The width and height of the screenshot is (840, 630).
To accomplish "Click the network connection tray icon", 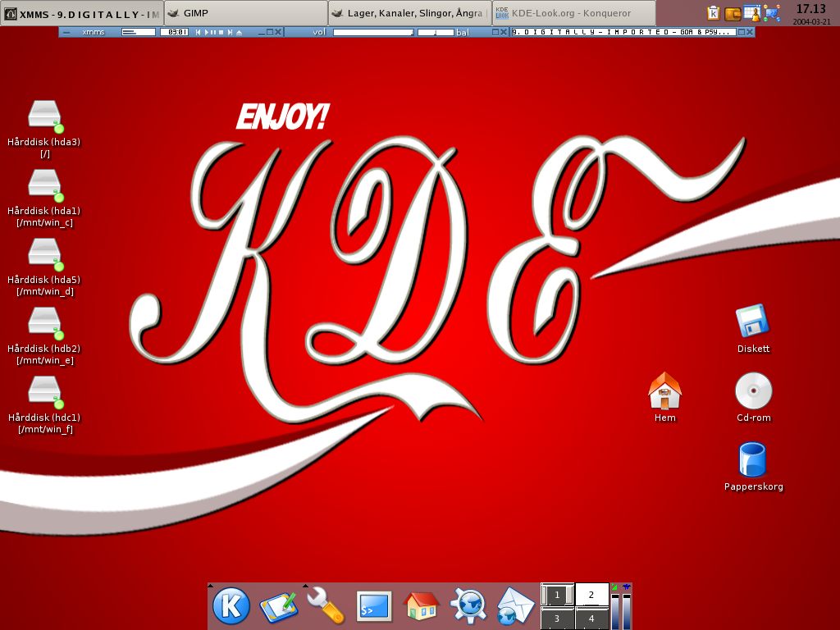I will coord(773,13).
